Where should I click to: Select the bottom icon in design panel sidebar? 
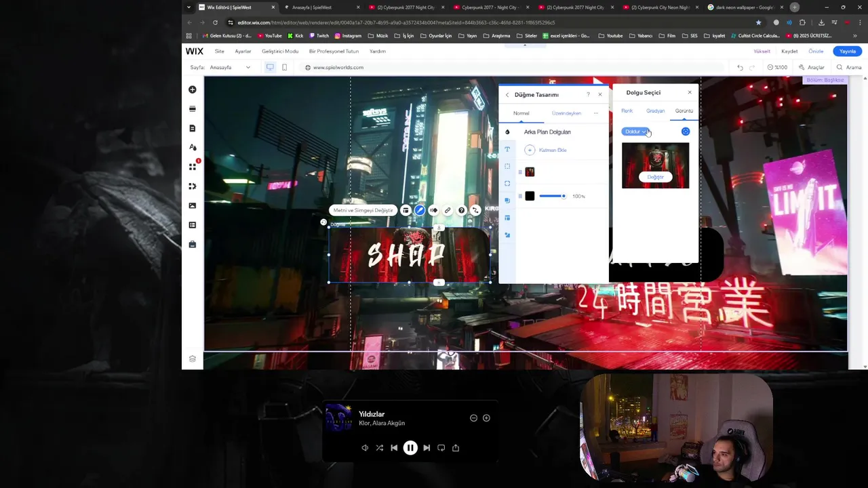pyautogui.click(x=507, y=235)
